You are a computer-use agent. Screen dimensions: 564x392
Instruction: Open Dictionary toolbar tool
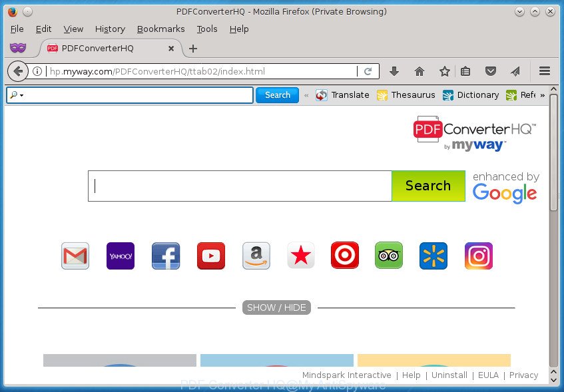pyautogui.click(x=471, y=95)
